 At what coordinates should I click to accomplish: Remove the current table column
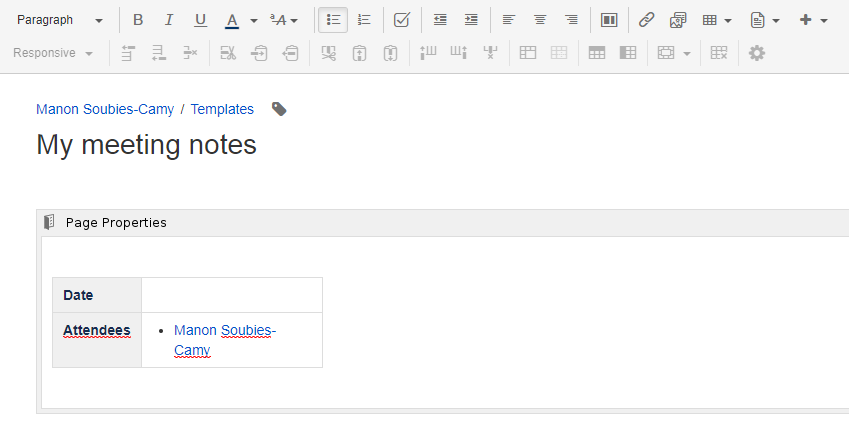tap(490, 53)
